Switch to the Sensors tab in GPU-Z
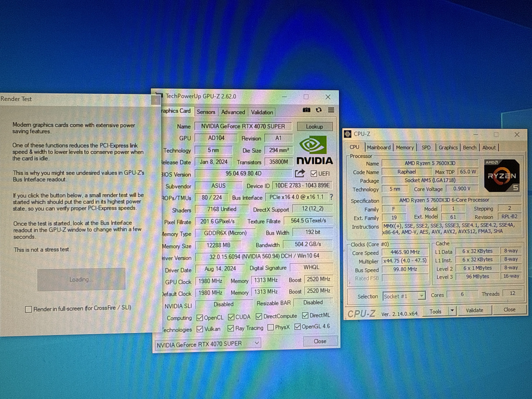This screenshot has height=399, width=532. 206,112
